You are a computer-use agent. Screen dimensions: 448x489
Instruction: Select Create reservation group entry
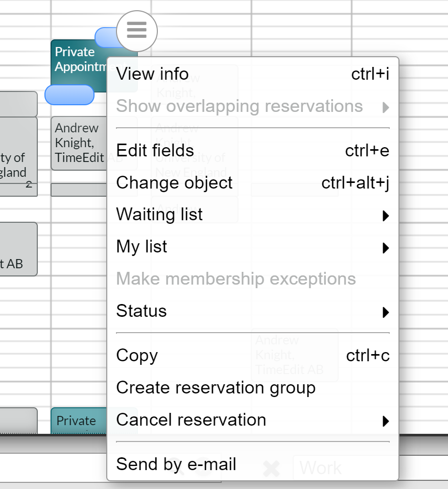252,388
